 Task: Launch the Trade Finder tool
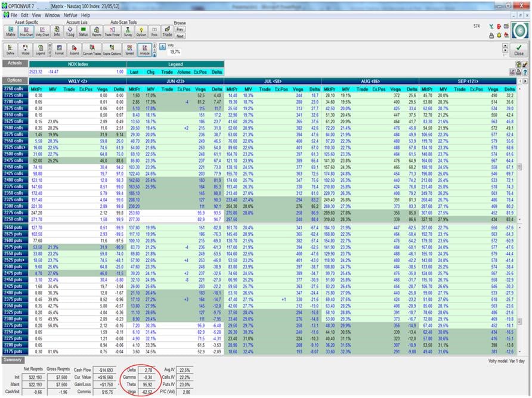tap(112, 31)
